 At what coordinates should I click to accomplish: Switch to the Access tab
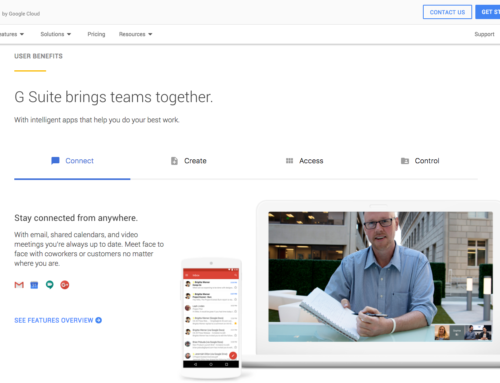(304, 161)
